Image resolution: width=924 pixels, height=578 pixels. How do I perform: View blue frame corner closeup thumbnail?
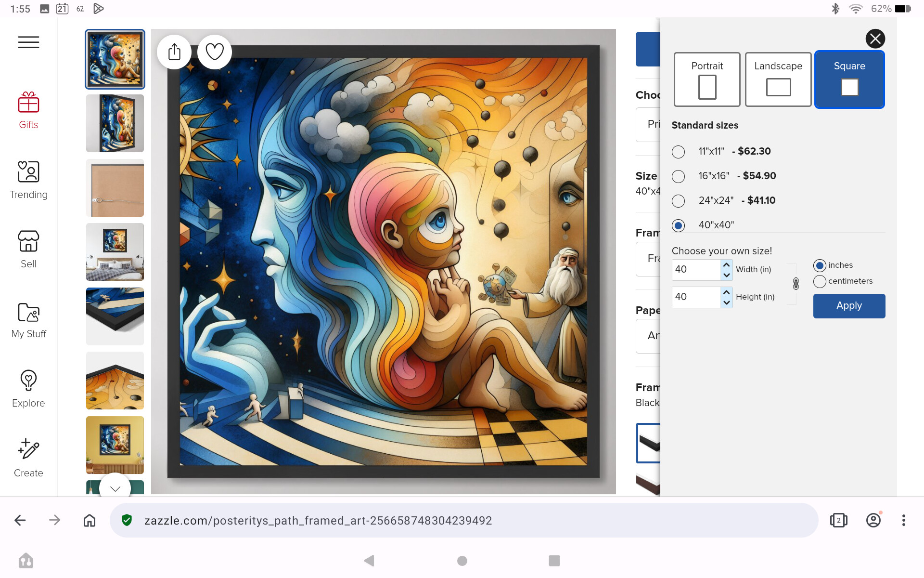[115, 316]
